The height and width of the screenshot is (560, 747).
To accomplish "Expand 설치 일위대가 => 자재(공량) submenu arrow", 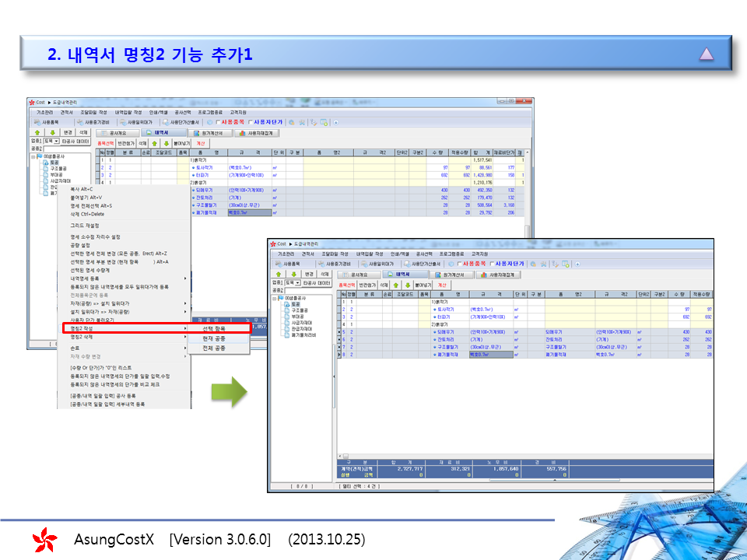I will 185,312.
